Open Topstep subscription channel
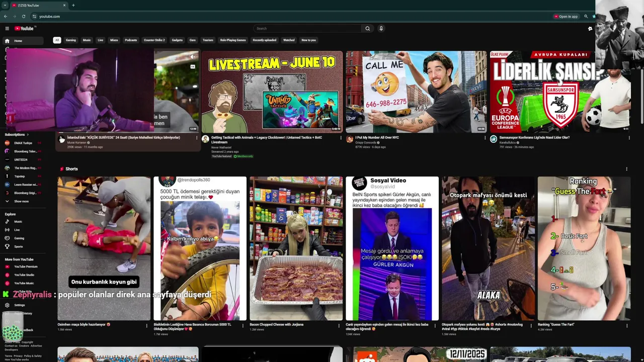Viewport: 644px width, 362px height. (24, 176)
